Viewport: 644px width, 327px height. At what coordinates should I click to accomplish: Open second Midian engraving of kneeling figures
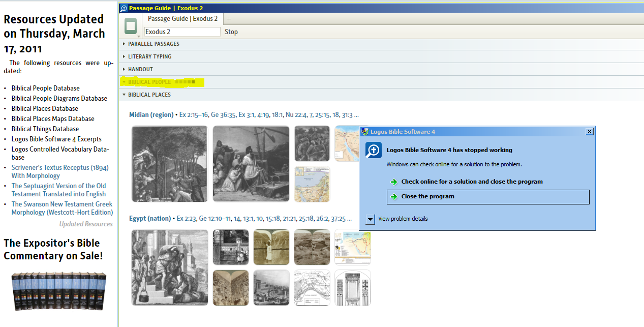coord(251,164)
